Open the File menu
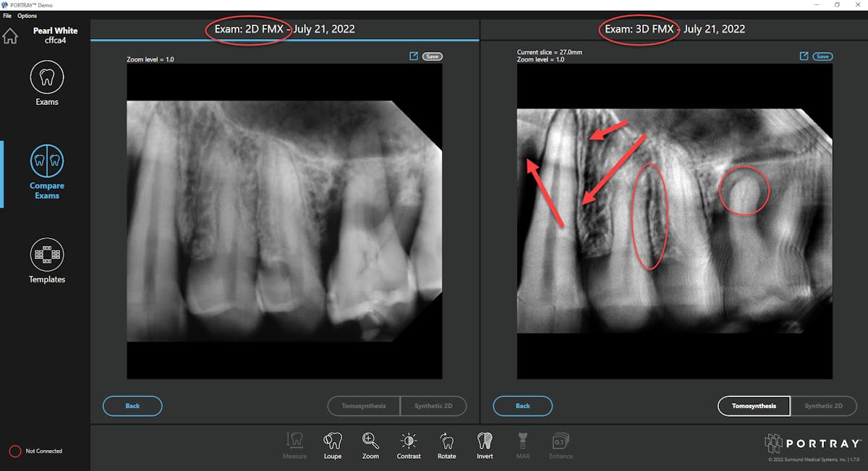 7,15
